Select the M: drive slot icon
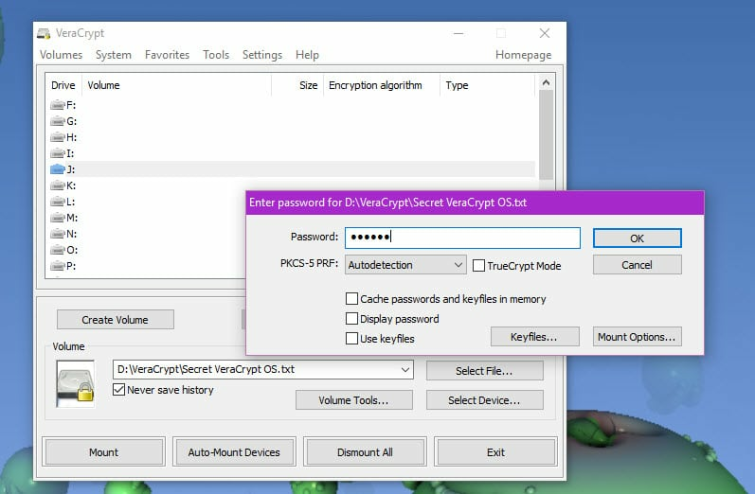The height and width of the screenshot is (494, 755). coord(57,218)
